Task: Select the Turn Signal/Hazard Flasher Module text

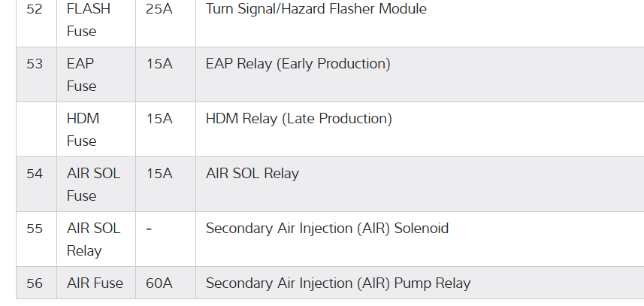Action: point(316,10)
